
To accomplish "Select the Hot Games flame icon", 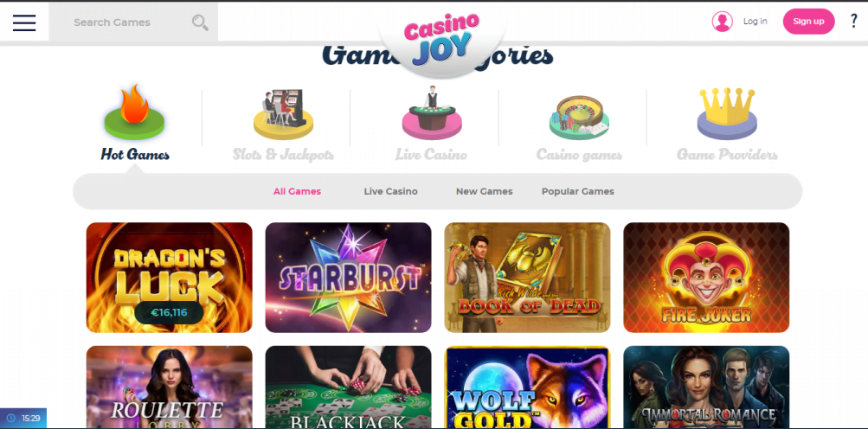I will tap(134, 112).
